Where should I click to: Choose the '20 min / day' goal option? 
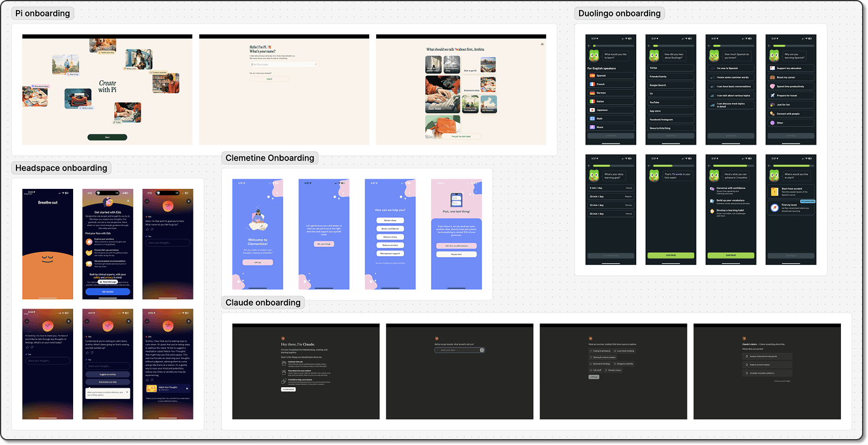point(611,214)
